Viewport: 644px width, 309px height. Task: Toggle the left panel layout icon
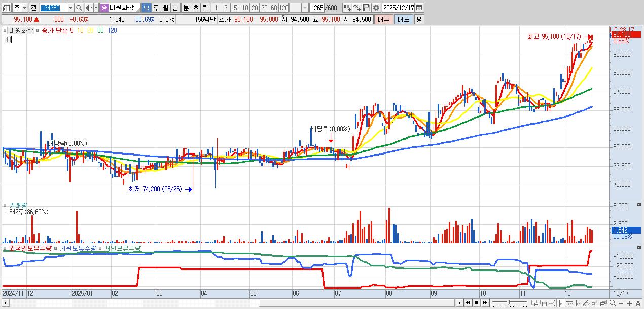7,8
